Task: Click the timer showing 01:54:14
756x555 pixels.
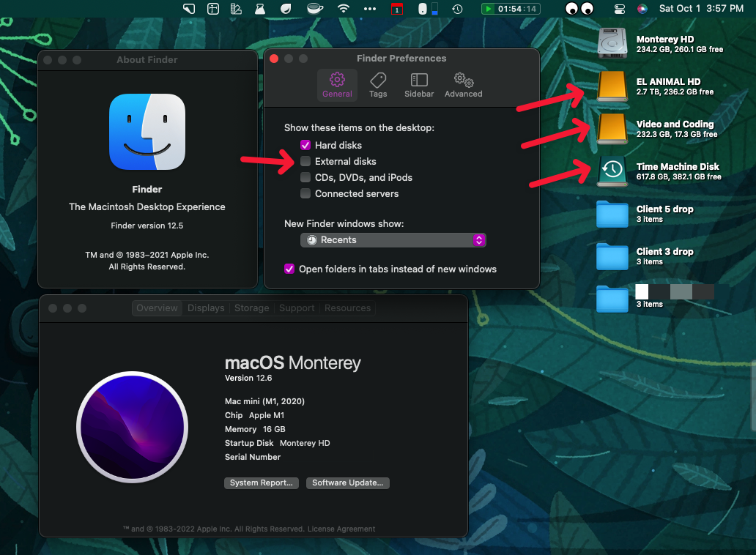Action: pyautogui.click(x=511, y=9)
